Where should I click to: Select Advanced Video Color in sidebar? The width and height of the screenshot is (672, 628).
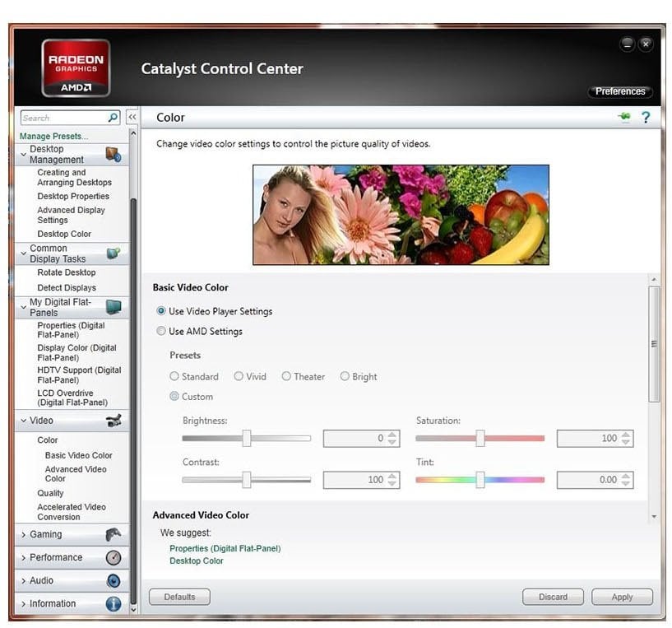point(76,473)
